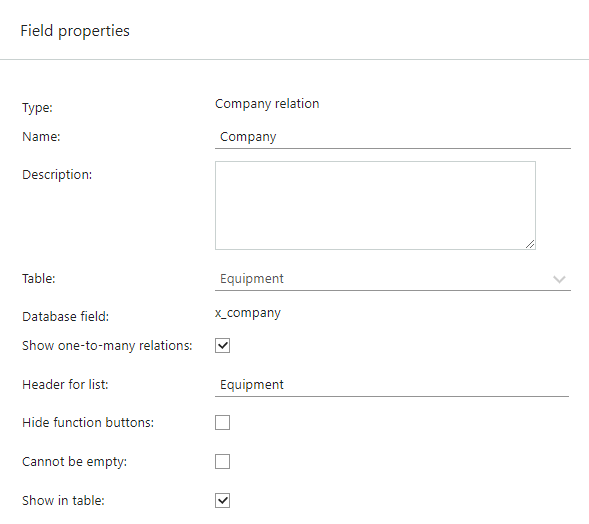Check the Cannot be empty checkbox

tap(222, 462)
